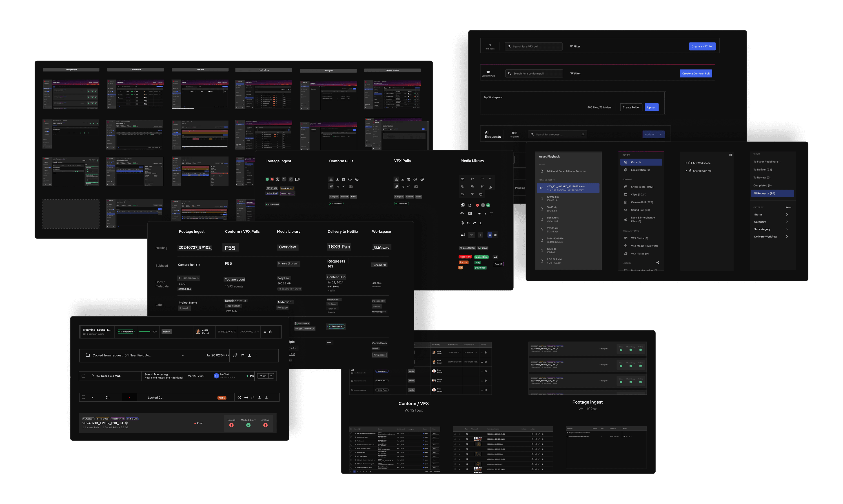The height and width of the screenshot is (504, 843).
Task: Expand the 2.0 Near Field M&E row
Action: click(93, 376)
